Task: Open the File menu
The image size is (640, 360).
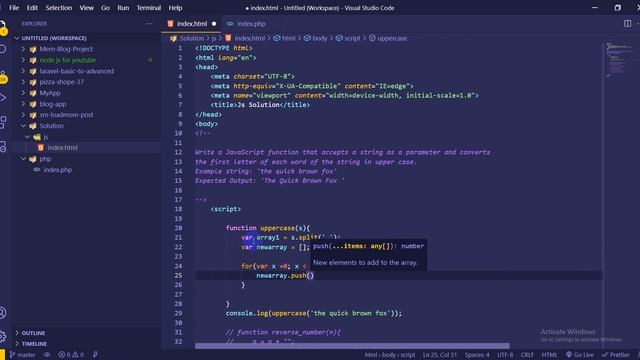Action: tap(14, 8)
